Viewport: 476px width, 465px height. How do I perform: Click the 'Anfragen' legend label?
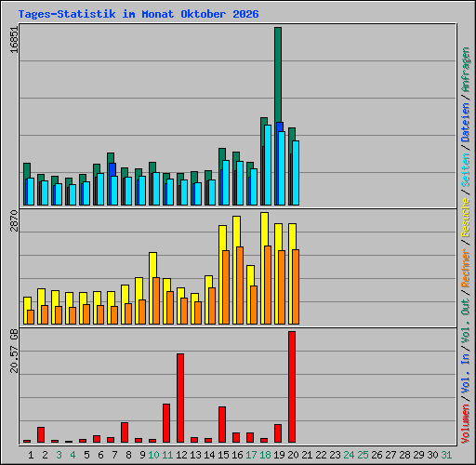tap(466, 70)
